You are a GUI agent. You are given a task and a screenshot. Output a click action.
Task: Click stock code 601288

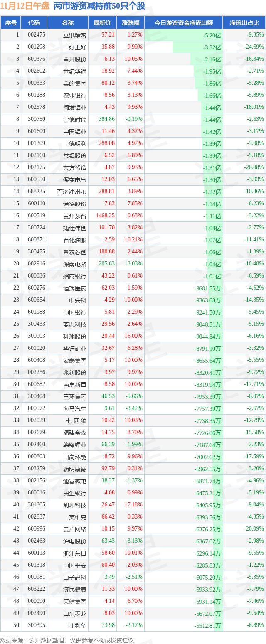tap(37, 95)
